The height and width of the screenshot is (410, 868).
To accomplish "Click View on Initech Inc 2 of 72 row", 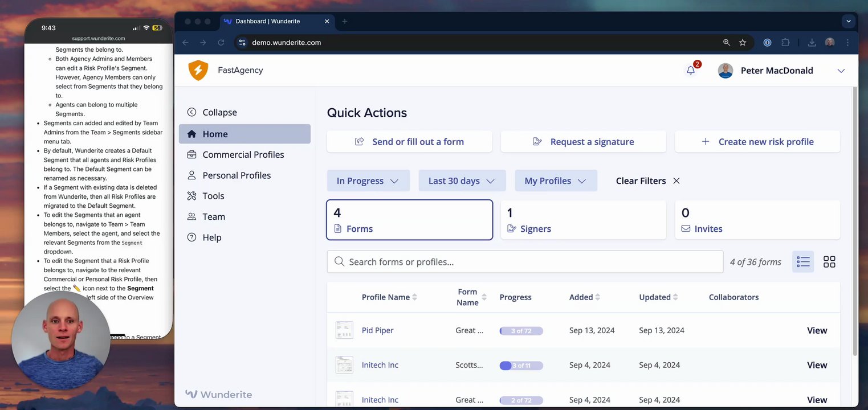I will 817,400.
